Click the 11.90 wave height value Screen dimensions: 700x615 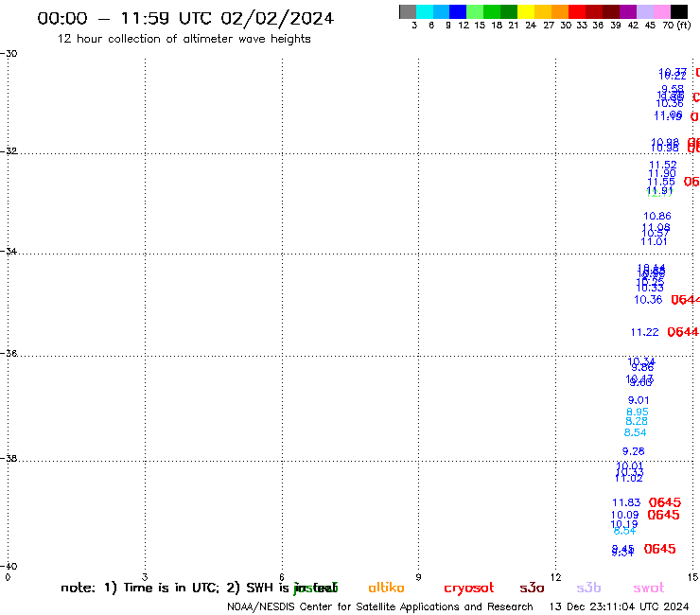point(662,174)
